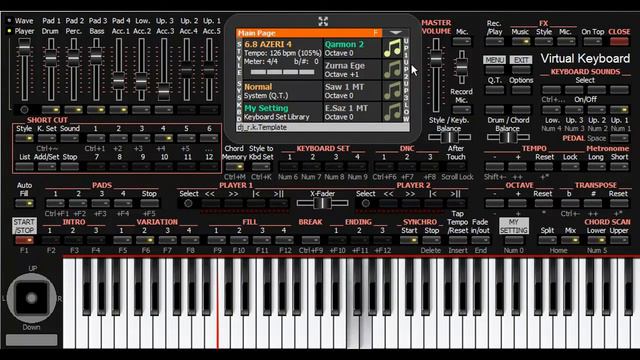Image resolution: width=640 pixels, height=360 pixels.
Task: Click the Transpose flat (b) button
Action: point(569,203)
